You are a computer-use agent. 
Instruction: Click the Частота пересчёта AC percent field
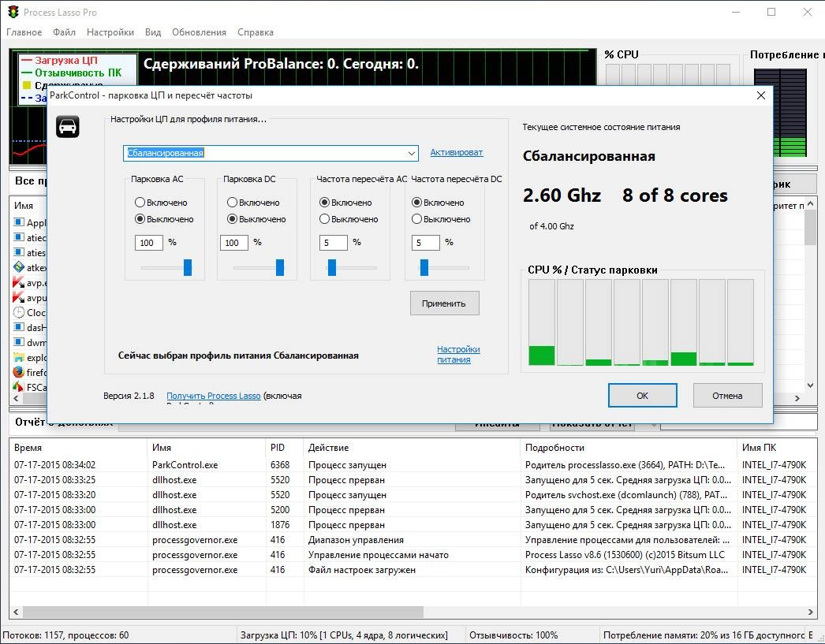click(334, 243)
